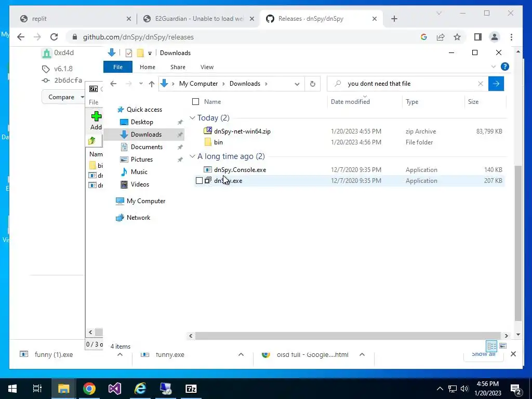Collapse the A long time ago (2) group
Viewport: 532px width, 399px height.
tap(192, 156)
